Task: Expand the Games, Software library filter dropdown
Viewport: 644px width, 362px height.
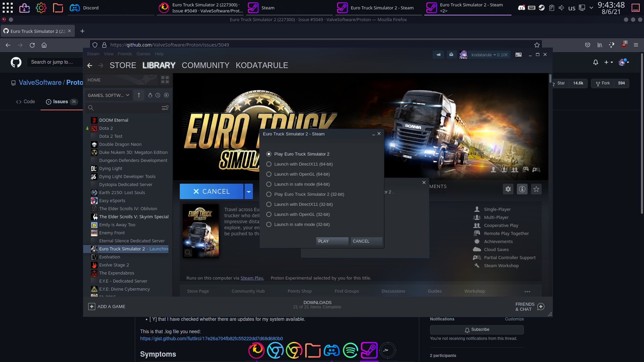Action: (x=108, y=95)
